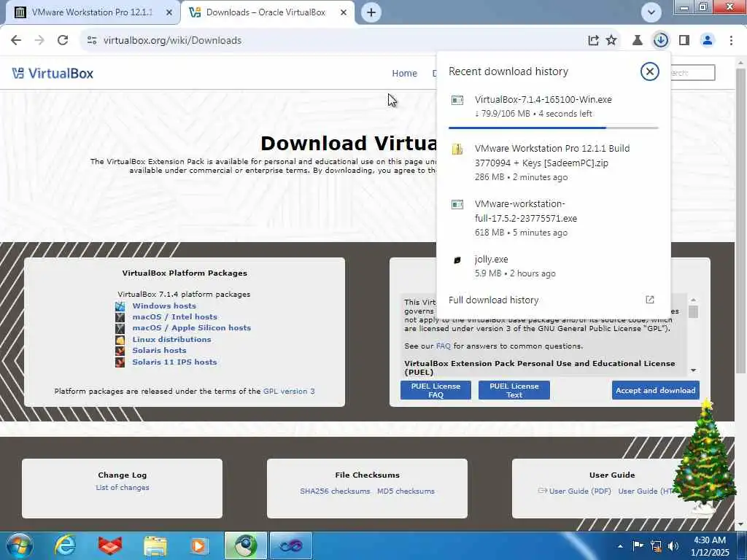
Task: Open full download history external icon
Action: [x=649, y=300]
